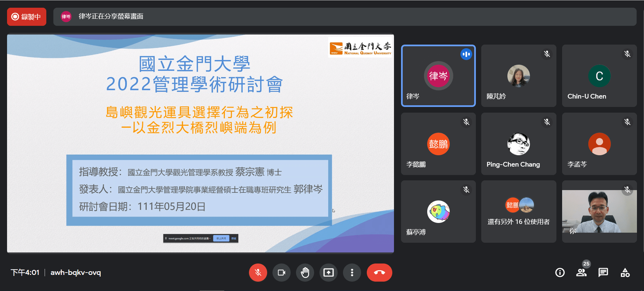The height and width of the screenshot is (291, 644).
Task: Click the 李孟芩 name label
Action: (577, 164)
